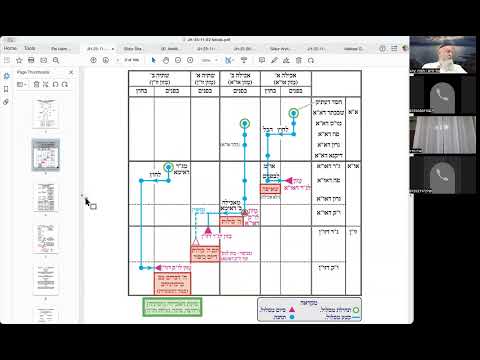Click the blue Fit page tool icon
The image size is (480, 360).
point(229,60)
